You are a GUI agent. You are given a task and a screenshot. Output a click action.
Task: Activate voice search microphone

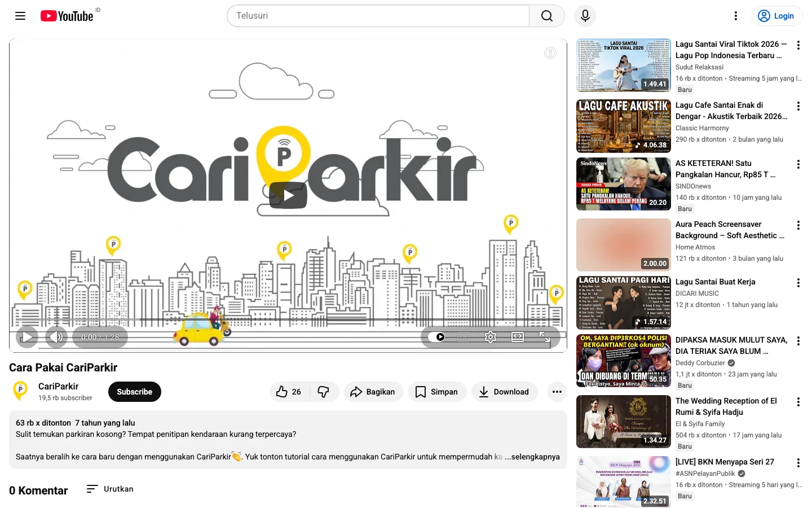click(585, 16)
